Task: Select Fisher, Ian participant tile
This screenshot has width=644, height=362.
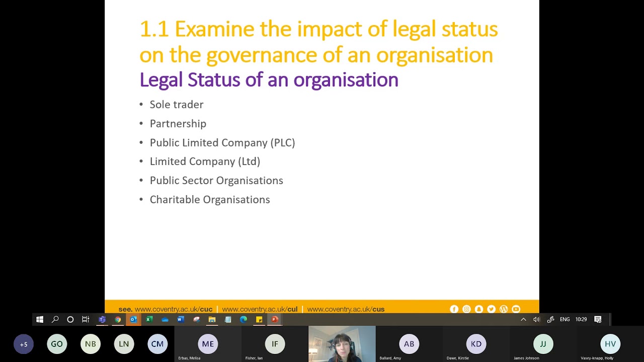Action: pos(275,344)
